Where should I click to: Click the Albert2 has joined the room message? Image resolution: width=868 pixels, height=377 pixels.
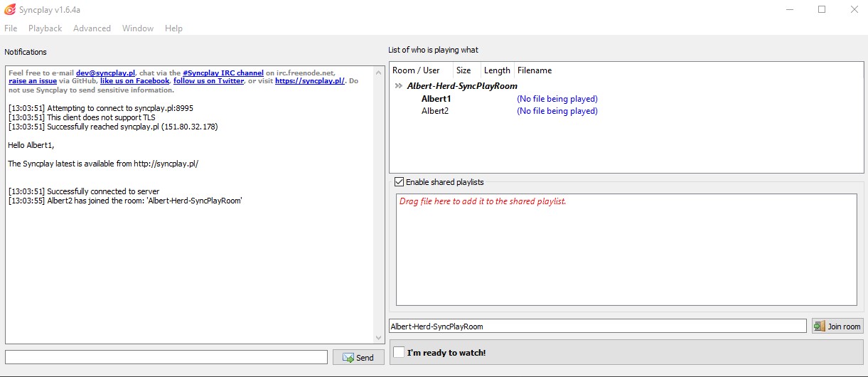click(x=125, y=201)
